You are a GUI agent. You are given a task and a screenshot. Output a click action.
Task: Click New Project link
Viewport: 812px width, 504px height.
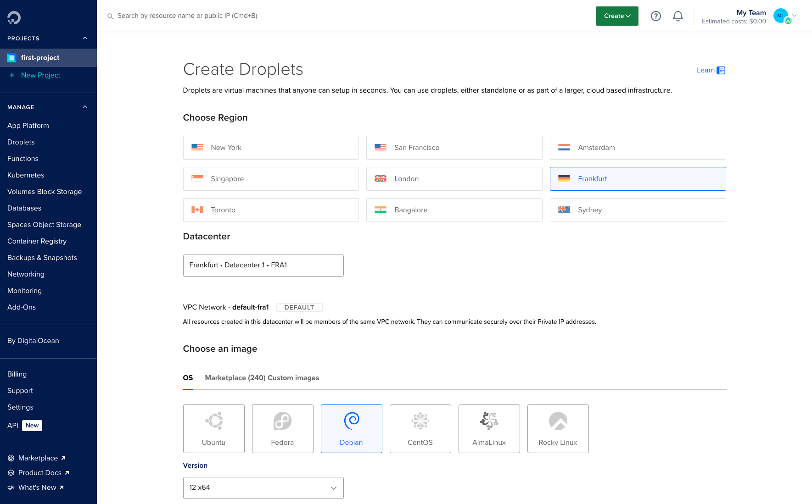coord(40,75)
